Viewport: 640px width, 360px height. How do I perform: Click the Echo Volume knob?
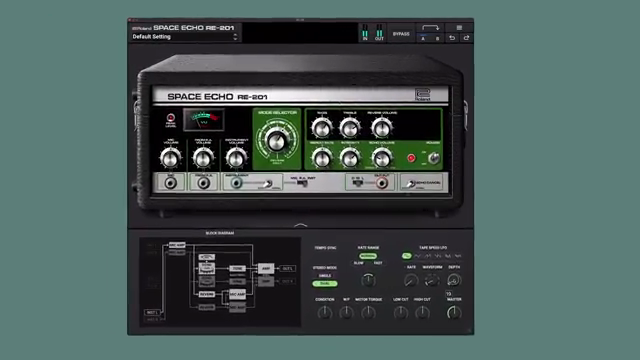click(382, 158)
